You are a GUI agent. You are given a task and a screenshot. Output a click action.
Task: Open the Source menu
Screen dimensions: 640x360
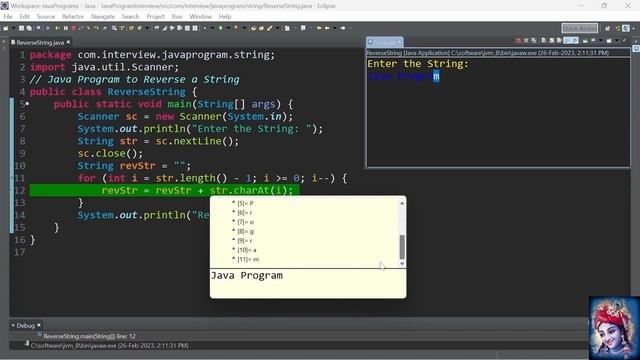46,16
